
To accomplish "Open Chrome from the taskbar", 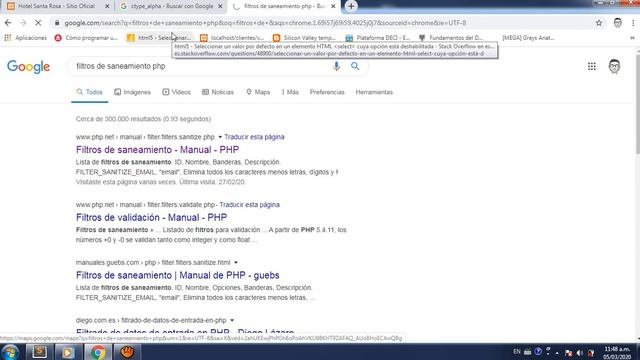I will (x=98, y=352).
